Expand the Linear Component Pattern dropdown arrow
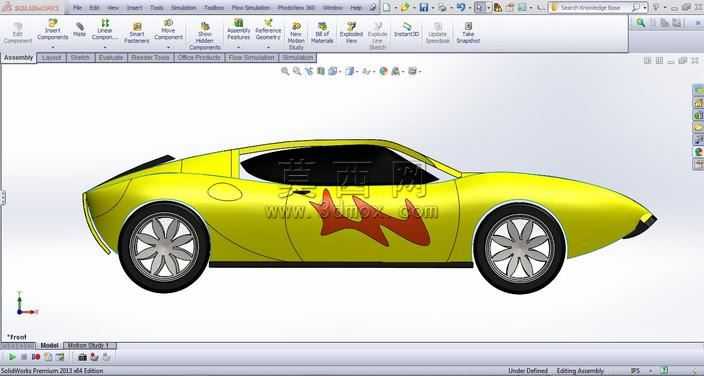 tap(105, 46)
